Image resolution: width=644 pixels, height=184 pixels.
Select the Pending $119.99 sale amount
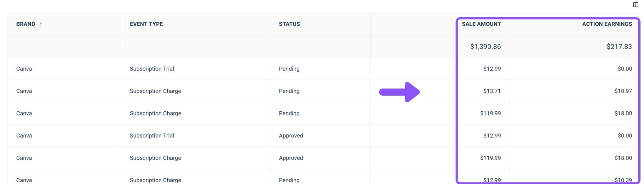coord(490,113)
